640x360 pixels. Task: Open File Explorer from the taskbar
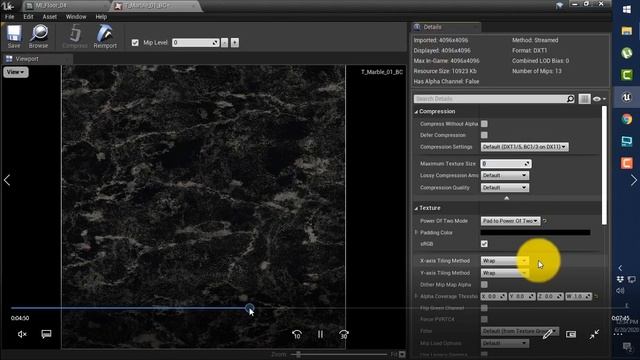[627, 31]
